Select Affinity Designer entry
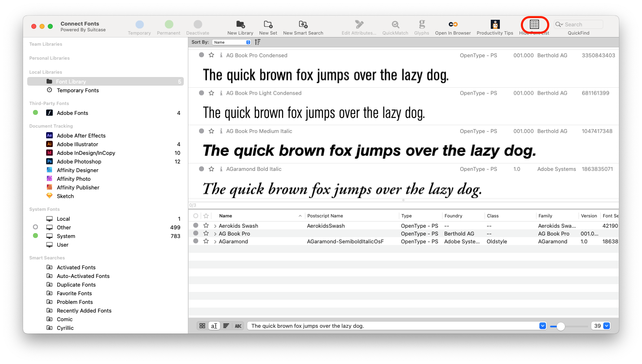This screenshot has height=364, width=642. click(x=77, y=170)
